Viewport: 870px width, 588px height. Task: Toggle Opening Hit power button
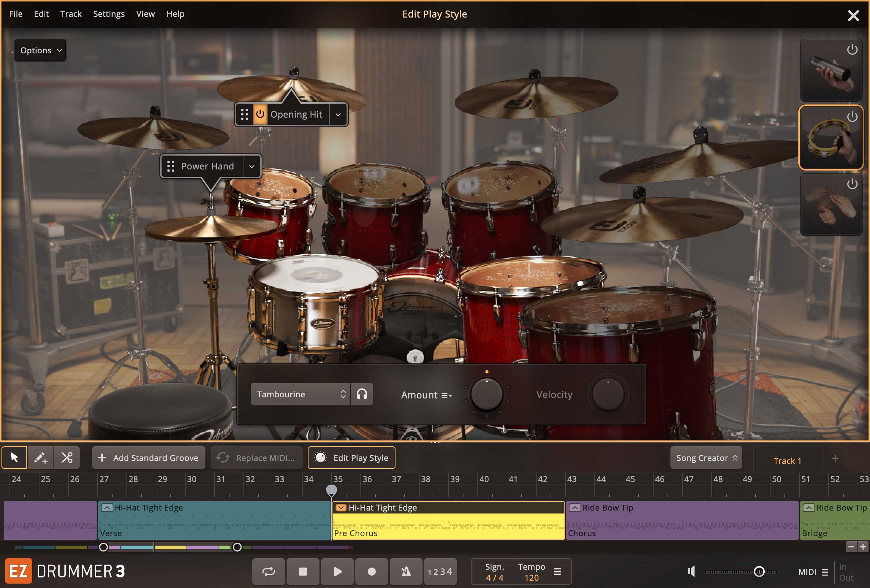click(260, 114)
